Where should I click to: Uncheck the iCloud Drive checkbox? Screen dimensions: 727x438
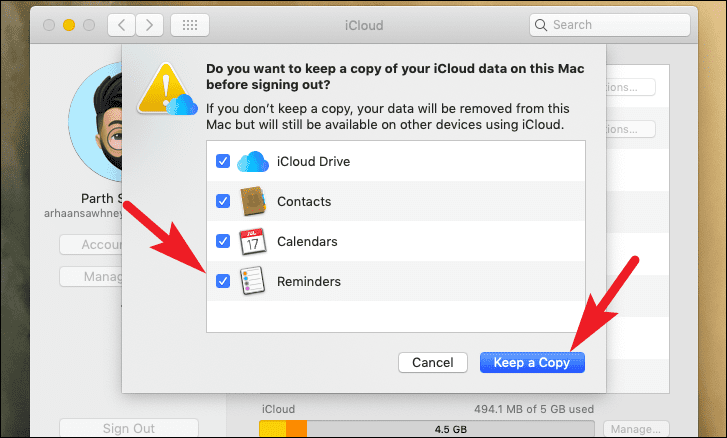(223, 161)
